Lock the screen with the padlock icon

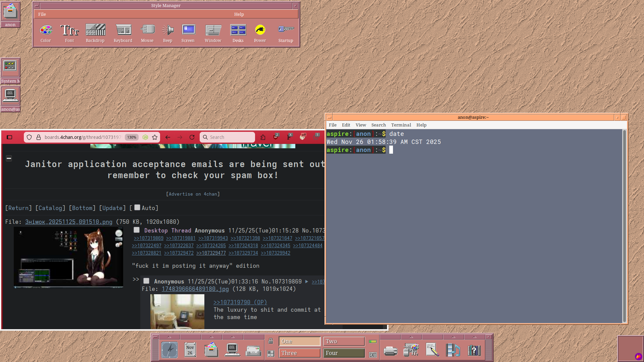click(x=271, y=341)
